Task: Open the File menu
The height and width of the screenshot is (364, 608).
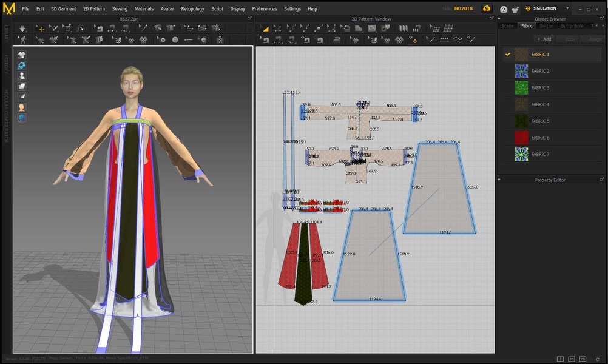Action: pos(25,9)
